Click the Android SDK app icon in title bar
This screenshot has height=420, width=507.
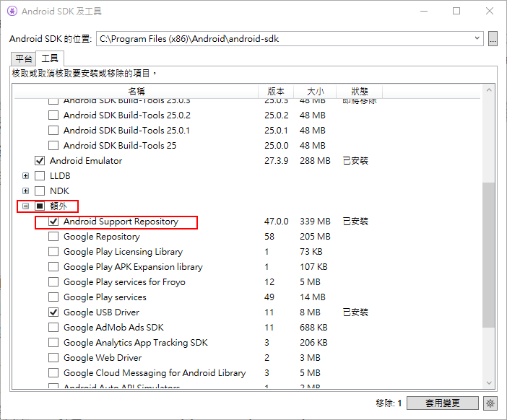[12, 11]
